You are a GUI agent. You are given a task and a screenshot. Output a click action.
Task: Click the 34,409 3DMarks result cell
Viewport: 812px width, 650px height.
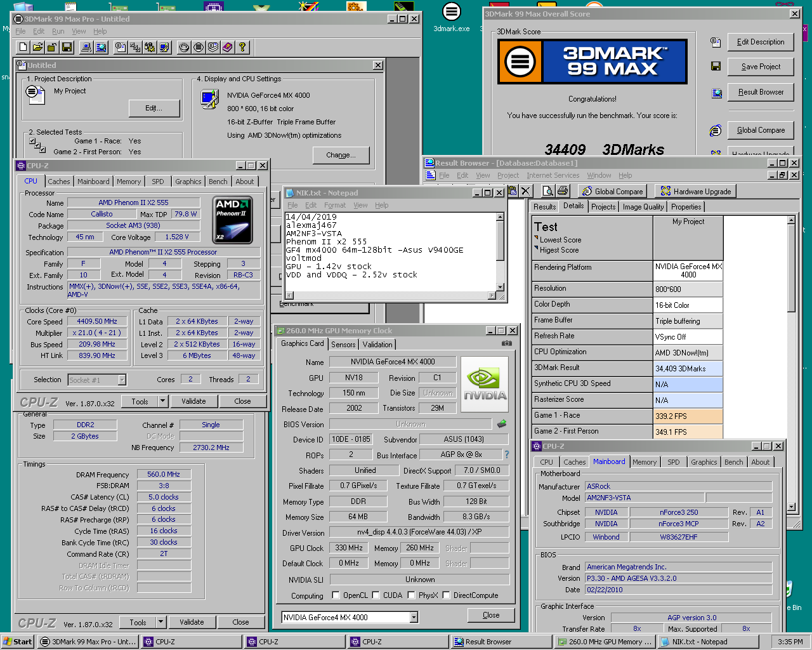tap(688, 368)
